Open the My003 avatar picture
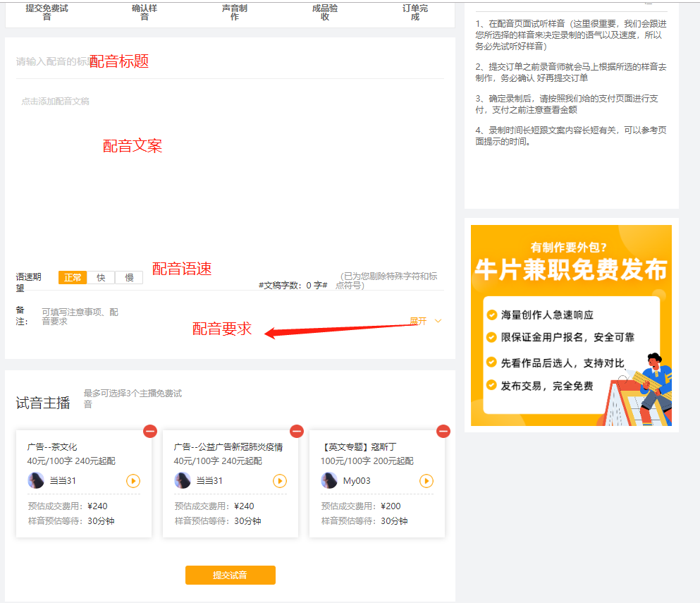This screenshot has width=700, height=603. coord(328,481)
